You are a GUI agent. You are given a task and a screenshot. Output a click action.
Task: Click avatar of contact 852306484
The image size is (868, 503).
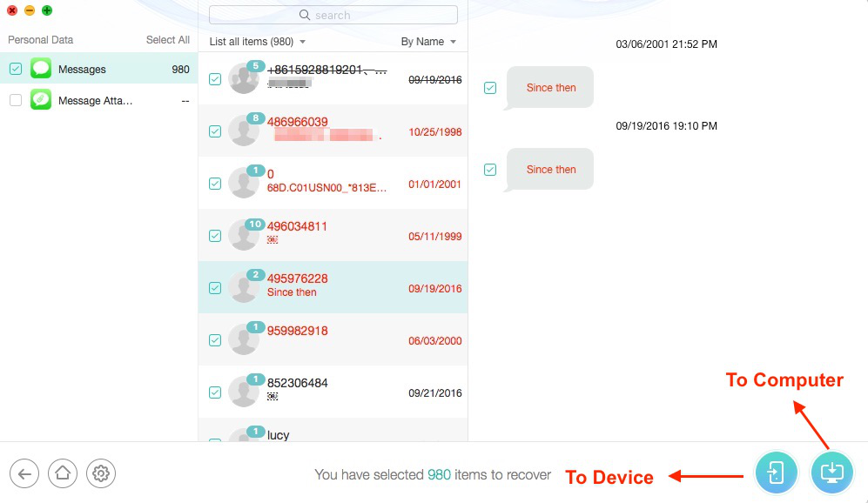pos(244,392)
